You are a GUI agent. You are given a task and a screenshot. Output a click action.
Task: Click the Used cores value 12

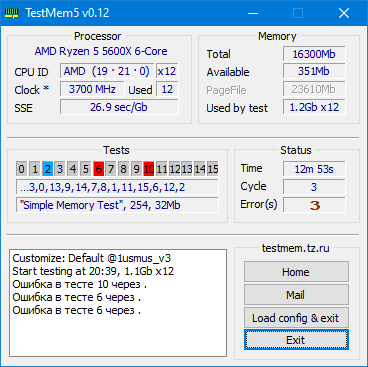167,89
